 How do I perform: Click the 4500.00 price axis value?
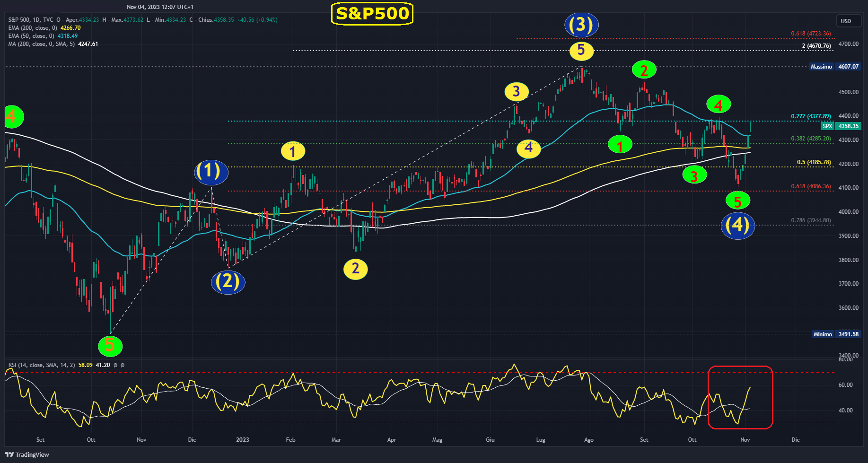pos(849,92)
